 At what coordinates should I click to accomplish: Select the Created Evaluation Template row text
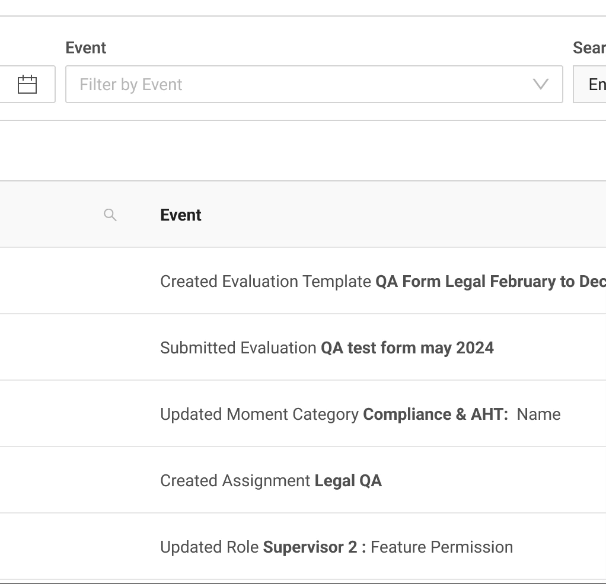click(x=265, y=282)
